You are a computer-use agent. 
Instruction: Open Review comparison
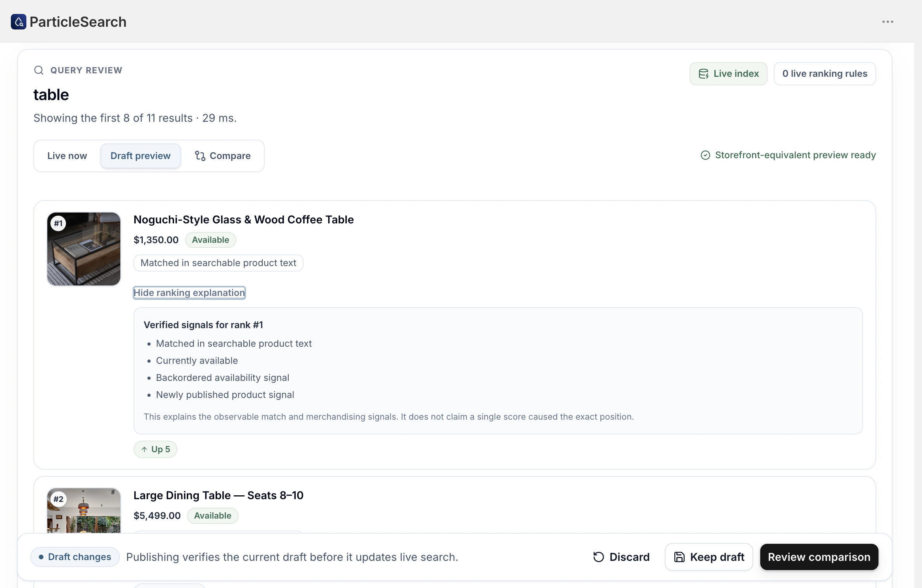click(819, 557)
